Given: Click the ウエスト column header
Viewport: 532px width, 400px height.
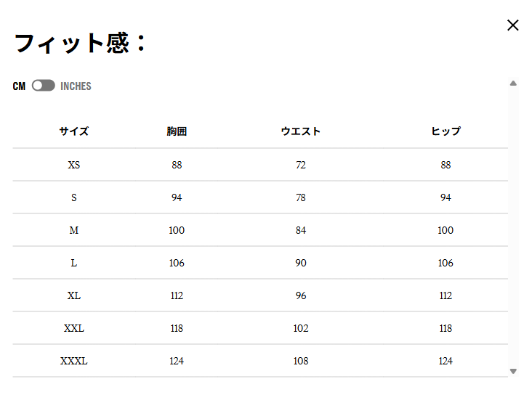Looking at the screenshot, I should click(x=301, y=131).
